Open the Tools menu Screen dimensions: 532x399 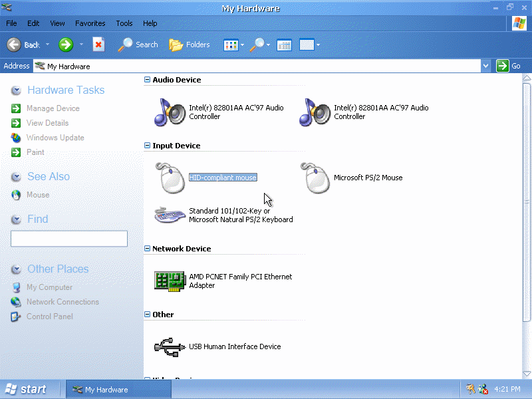124,23
